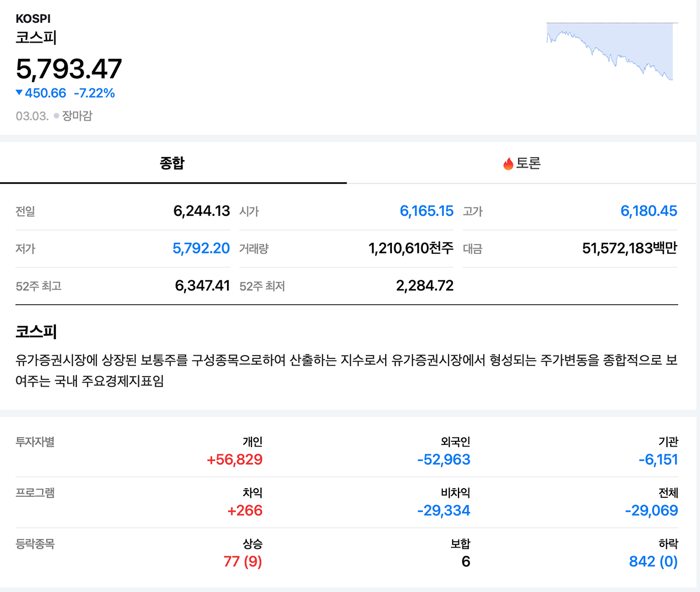Click the 시가 opening price 6,165.15

point(426,211)
